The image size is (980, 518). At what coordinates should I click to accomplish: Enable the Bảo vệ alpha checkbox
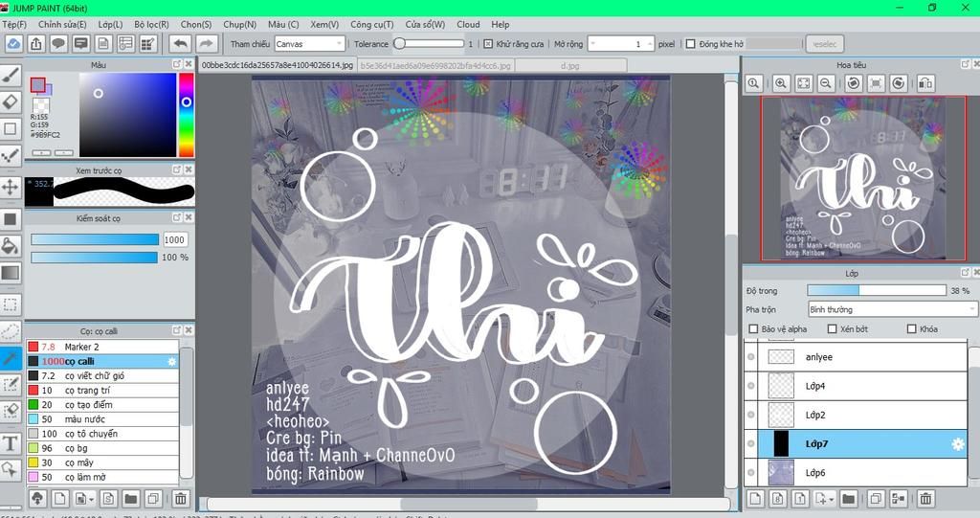753,329
